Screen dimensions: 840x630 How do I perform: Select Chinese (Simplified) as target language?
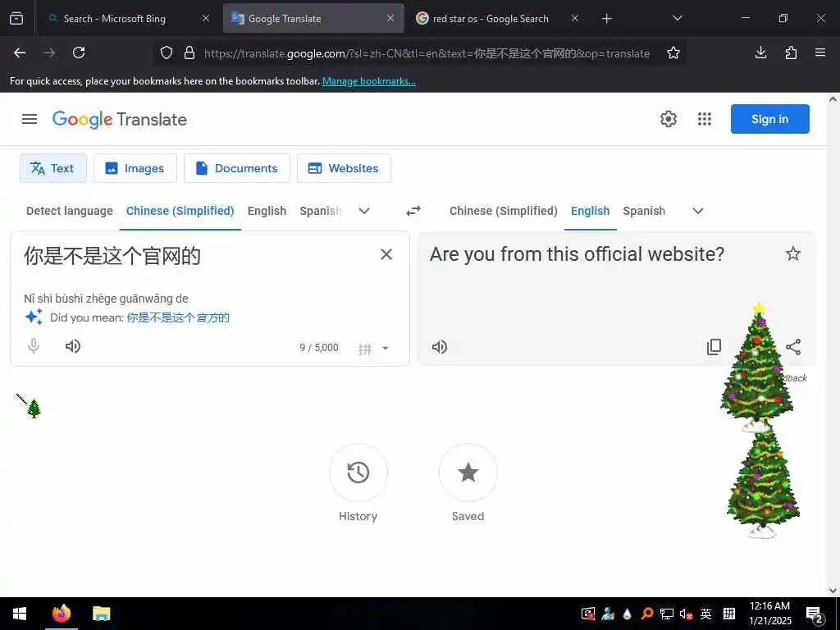pos(504,211)
